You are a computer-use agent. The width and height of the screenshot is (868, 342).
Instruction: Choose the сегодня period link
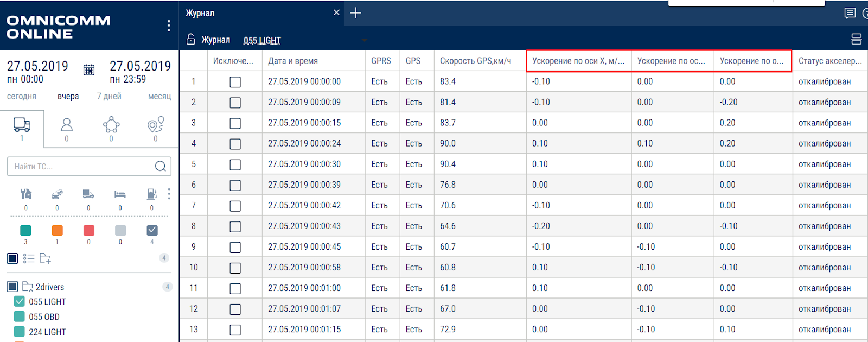[x=22, y=96]
